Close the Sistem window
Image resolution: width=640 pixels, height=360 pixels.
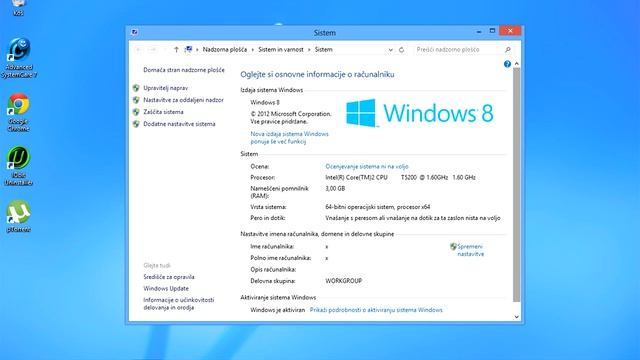pyautogui.click(x=510, y=31)
